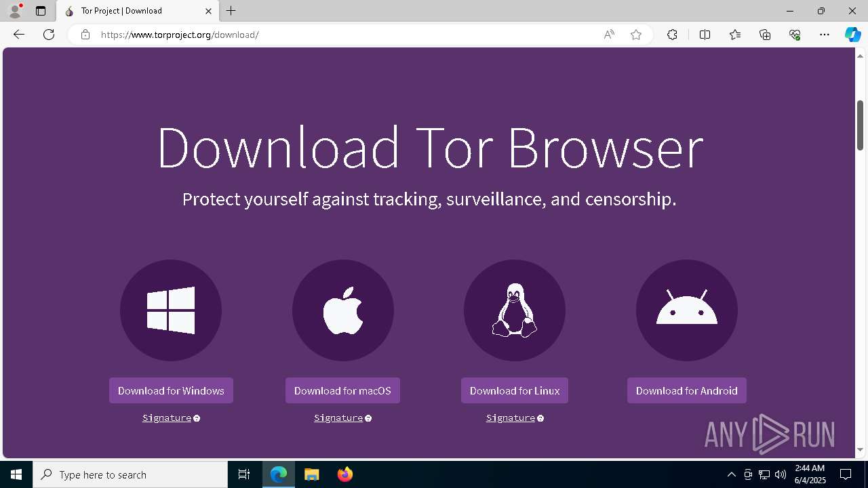868x488 pixels.
Task: Open Extensions puzzle icon
Action: click(672, 35)
